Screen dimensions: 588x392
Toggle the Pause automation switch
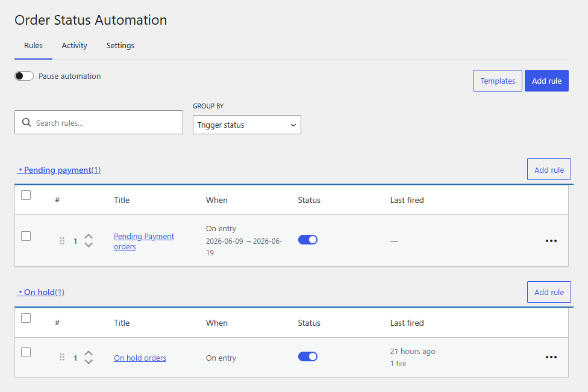click(x=24, y=76)
